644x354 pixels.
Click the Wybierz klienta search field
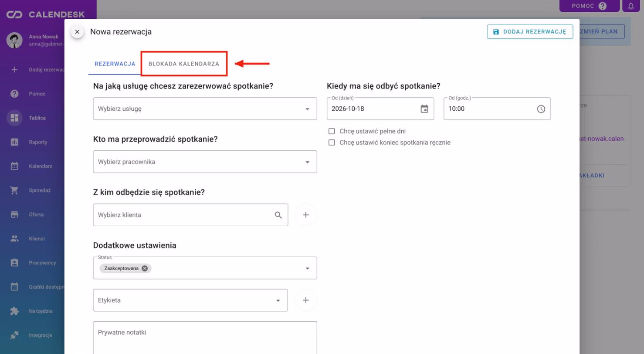(x=190, y=215)
